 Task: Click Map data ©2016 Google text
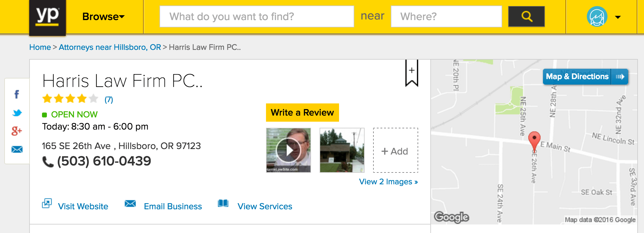coord(600,220)
